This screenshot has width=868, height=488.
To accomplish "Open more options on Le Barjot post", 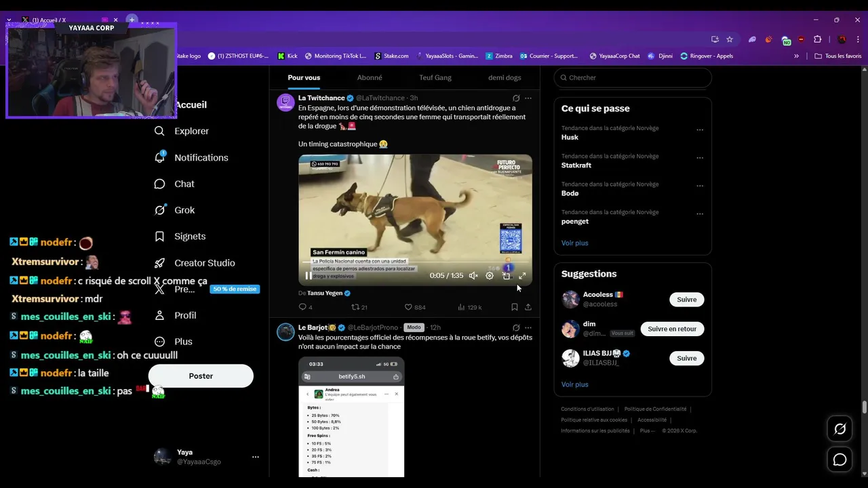I will pyautogui.click(x=528, y=327).
